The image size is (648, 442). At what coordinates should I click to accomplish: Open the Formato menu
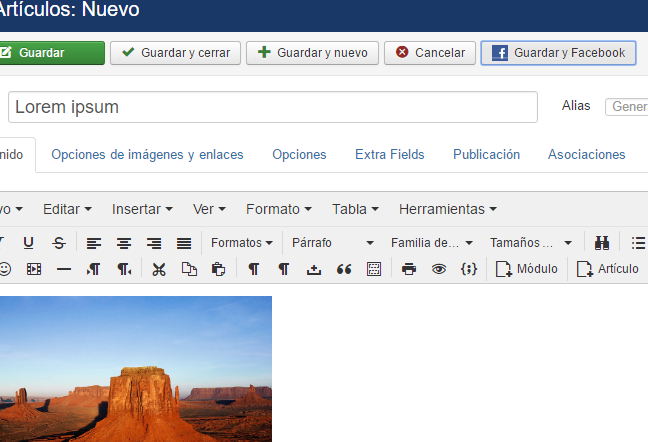tap(279, 209)
